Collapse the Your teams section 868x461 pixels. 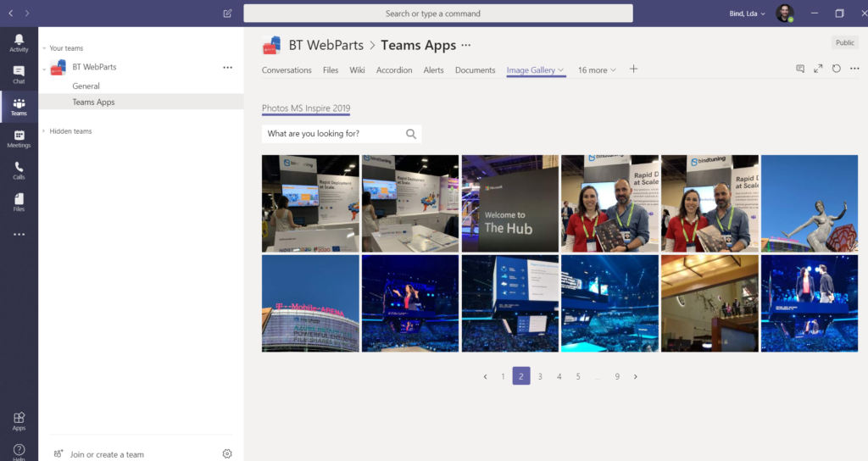pyautogui.click(x=44, y=48)
